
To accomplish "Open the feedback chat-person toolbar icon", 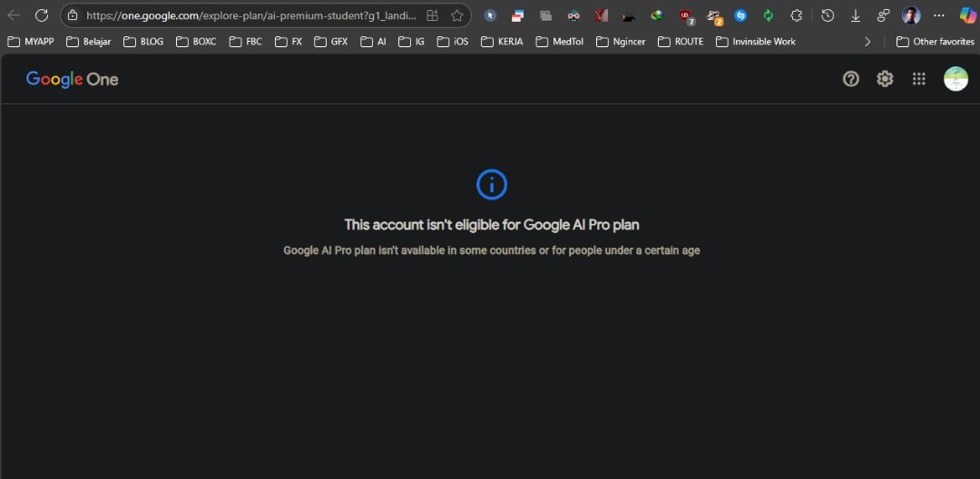I will tap(883, 15).
